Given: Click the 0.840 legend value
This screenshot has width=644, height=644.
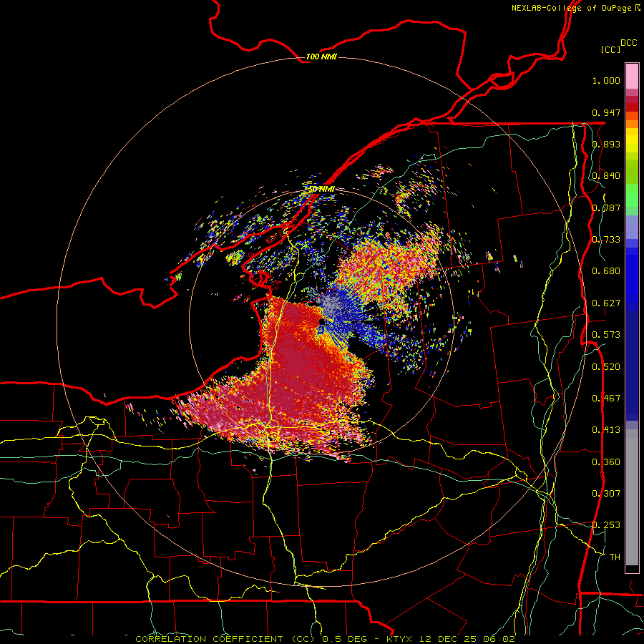Looking at the screenshot, I should point(606,176).
